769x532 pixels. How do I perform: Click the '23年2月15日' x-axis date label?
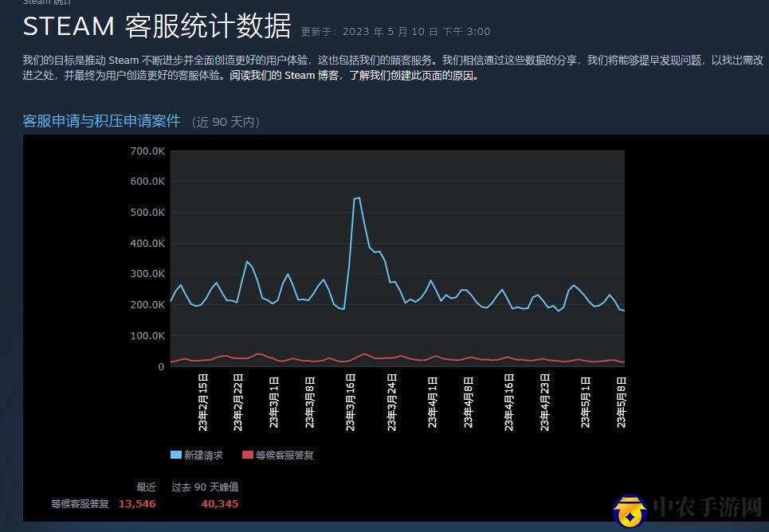tap(203, 402)
